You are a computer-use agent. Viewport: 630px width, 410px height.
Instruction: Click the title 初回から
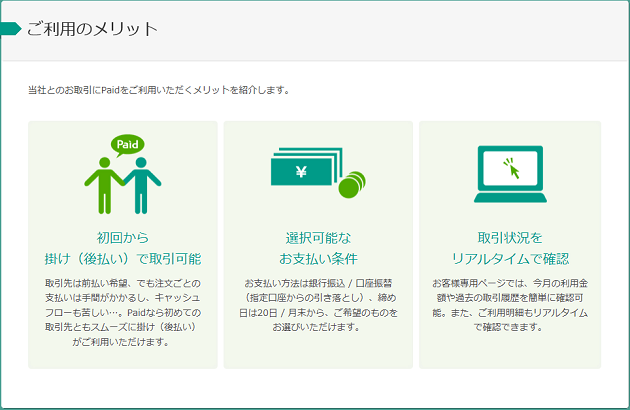(x=123, y=238)
